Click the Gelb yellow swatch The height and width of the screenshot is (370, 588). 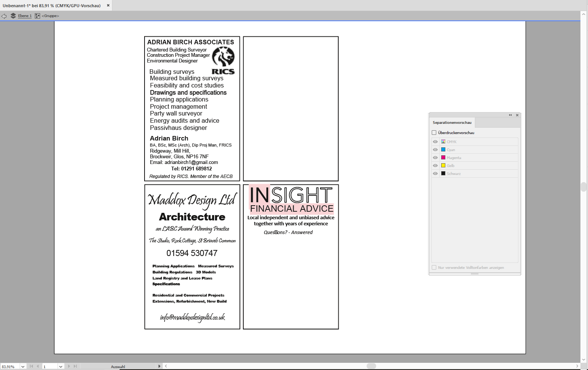tap(443, 165)
